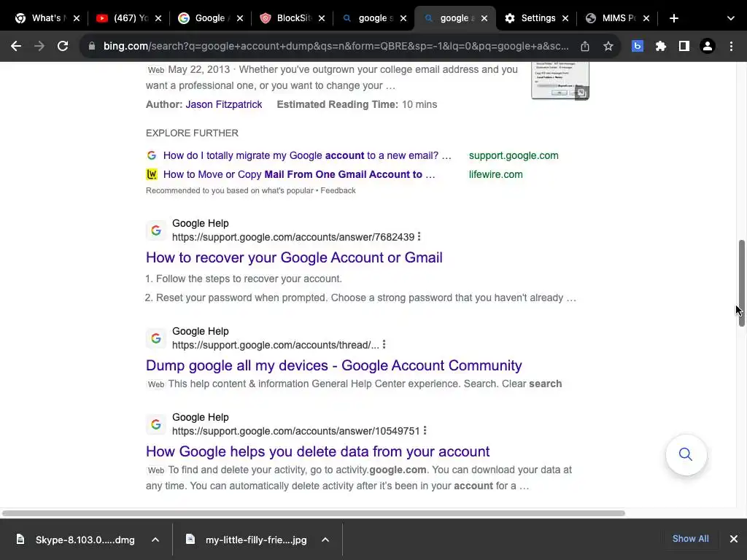Click article thumbnail image at top

pyautogui.click(x=560, y=80)
